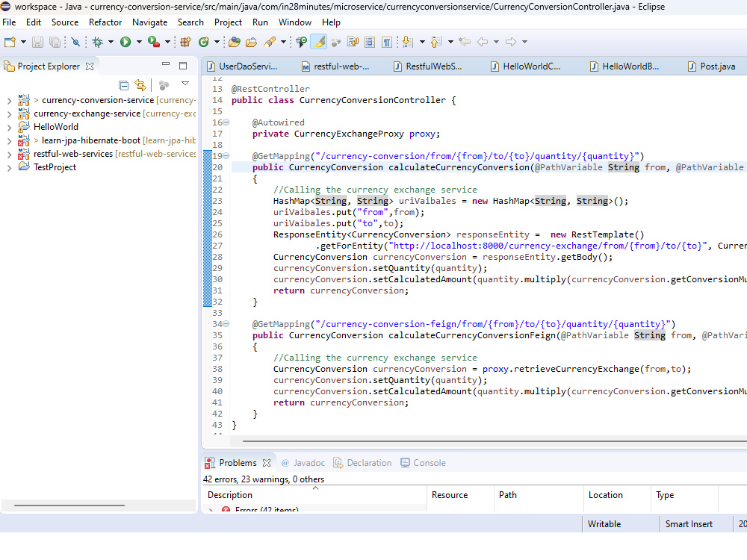Expand the restful-web-services project node

point(9,154)
